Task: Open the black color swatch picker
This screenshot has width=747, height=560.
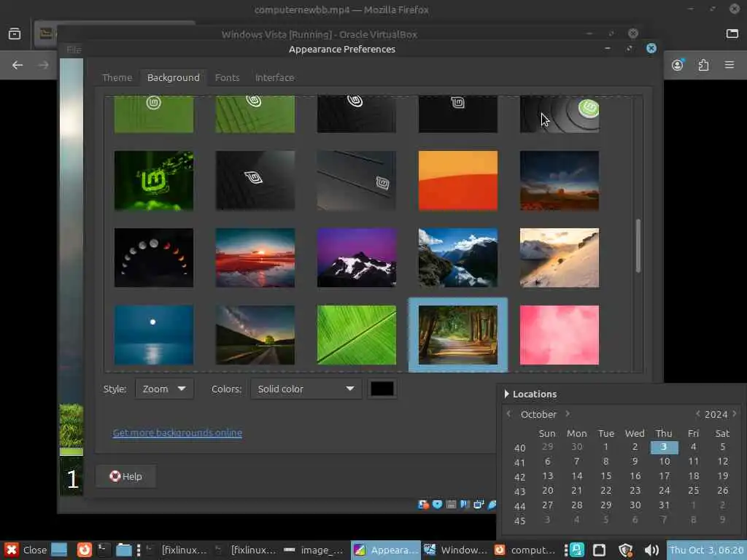Action: click(382, 389)
